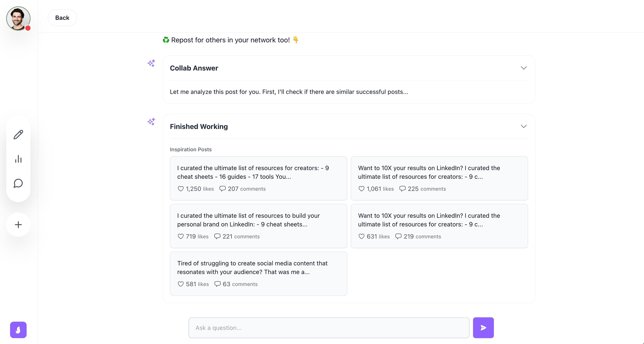Open the chat bubble icon in the sidebar

(x=18, y=184)
